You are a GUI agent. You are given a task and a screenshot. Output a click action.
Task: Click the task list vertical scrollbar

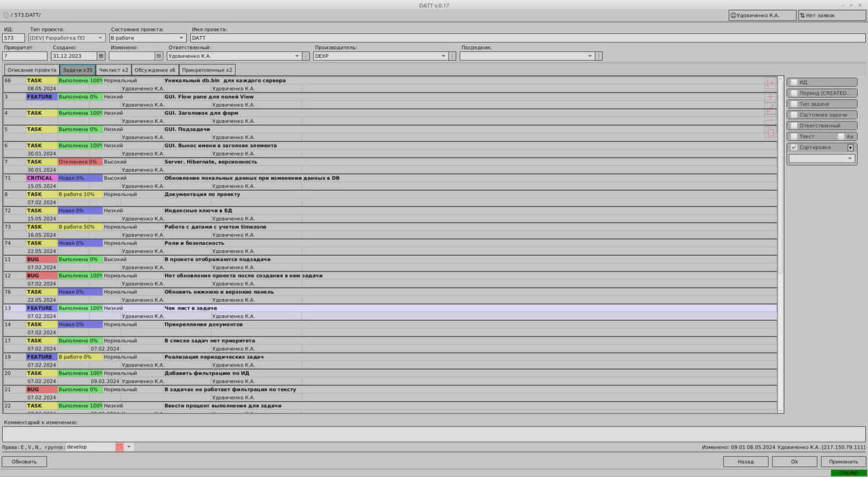click(x=780, y=246)
